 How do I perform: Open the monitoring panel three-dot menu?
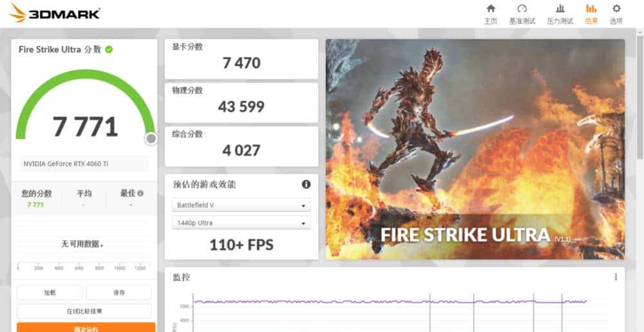[616, 277]
